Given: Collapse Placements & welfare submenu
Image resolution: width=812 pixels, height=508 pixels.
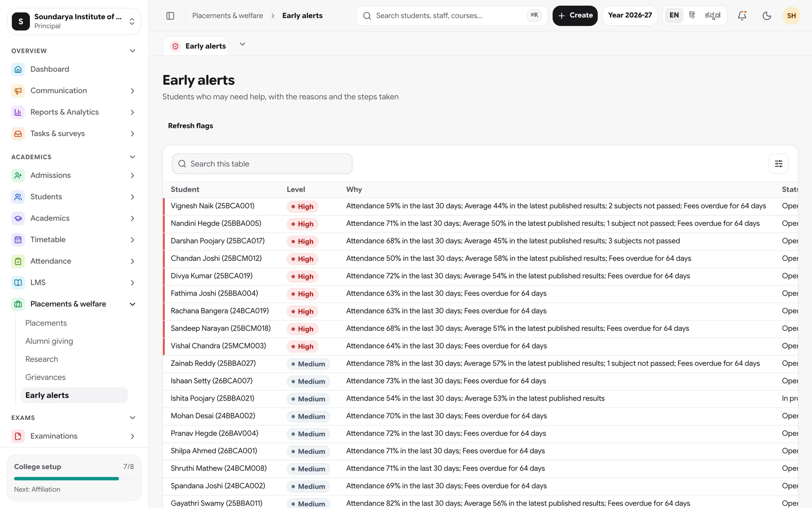Looking at the screenshot, I should [x=132, y=304].
